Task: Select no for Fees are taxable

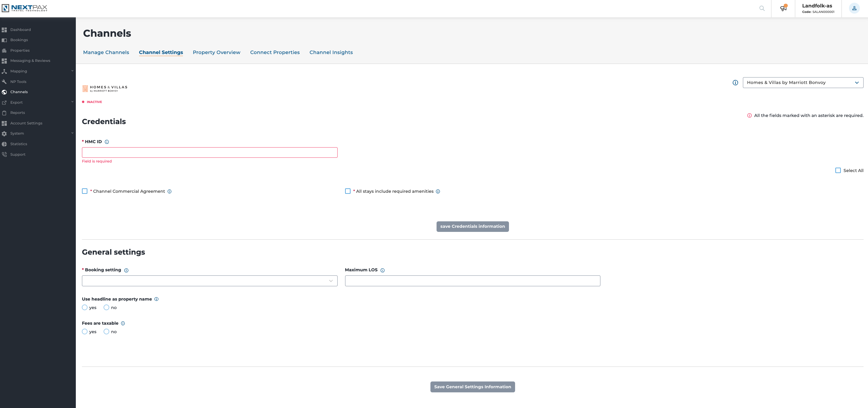Action: pyautogui.click(x=106, y=332)
